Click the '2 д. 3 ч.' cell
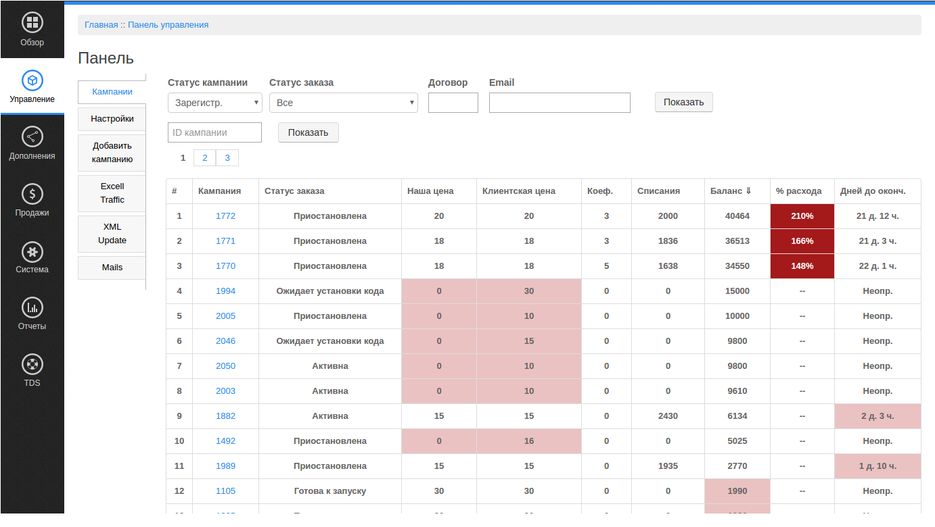935x527 pixels. click(x=877, y=416)
